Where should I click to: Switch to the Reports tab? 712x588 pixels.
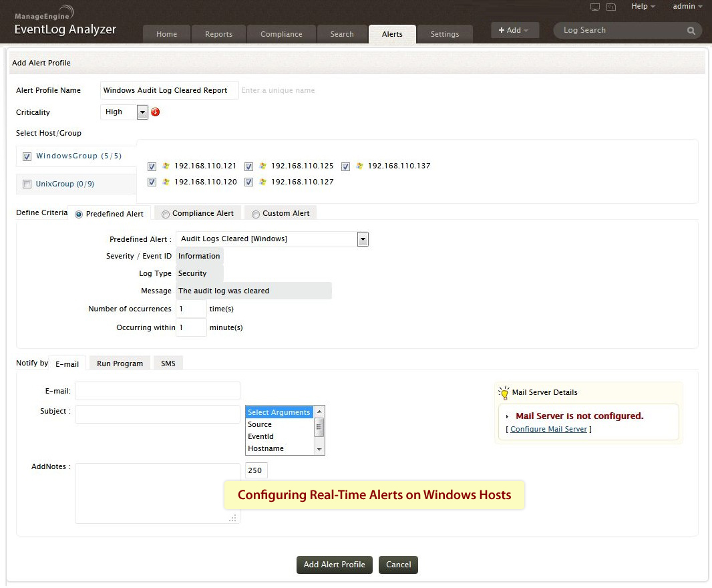point(218,34)
